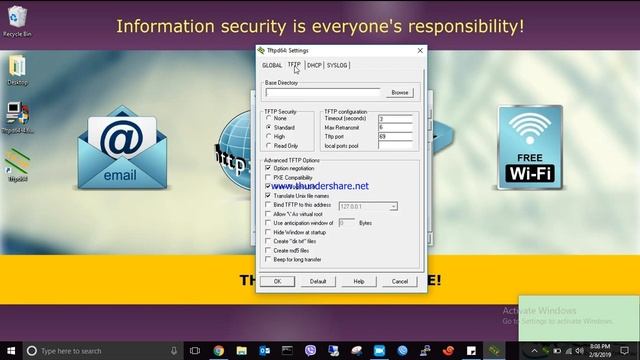Click the Windows Start button
The width and height of the screenshot is (640, 360).
[11, 351]
